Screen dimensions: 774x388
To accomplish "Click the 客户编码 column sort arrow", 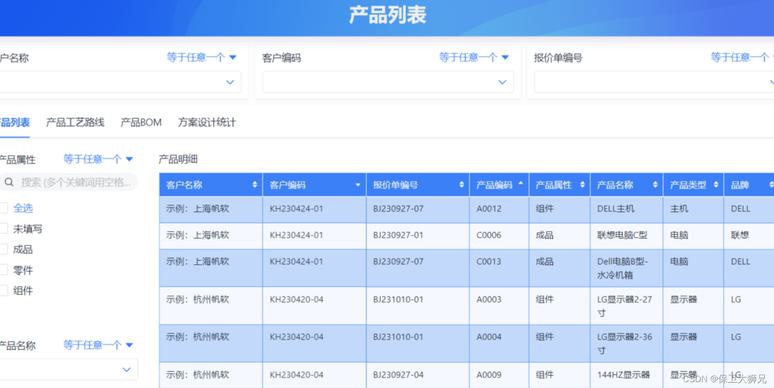I will [x=358, y=185].
